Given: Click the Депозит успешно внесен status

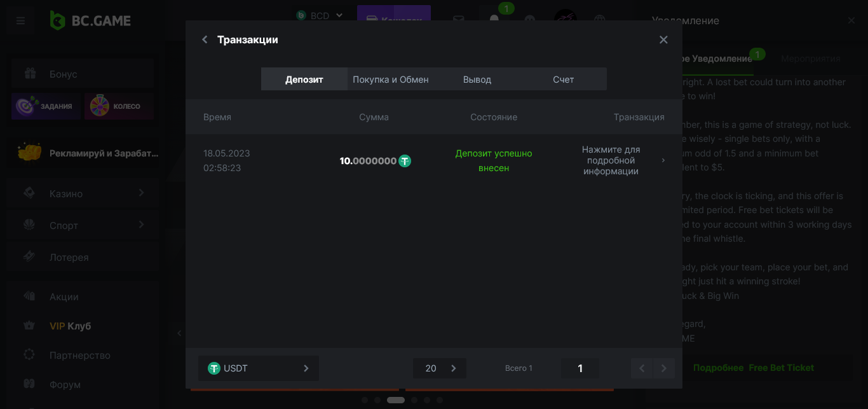Looking at the screenshot, I should click(494, 160).
